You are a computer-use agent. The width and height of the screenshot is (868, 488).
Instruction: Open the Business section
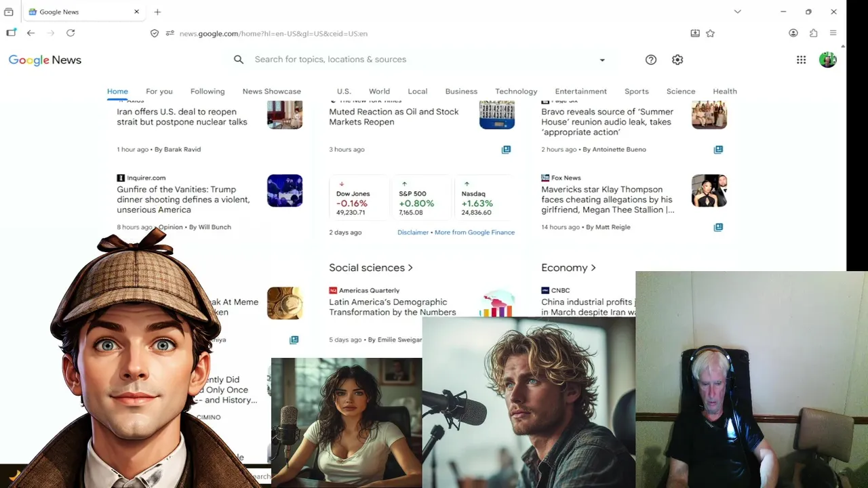(x=461, y=91)
